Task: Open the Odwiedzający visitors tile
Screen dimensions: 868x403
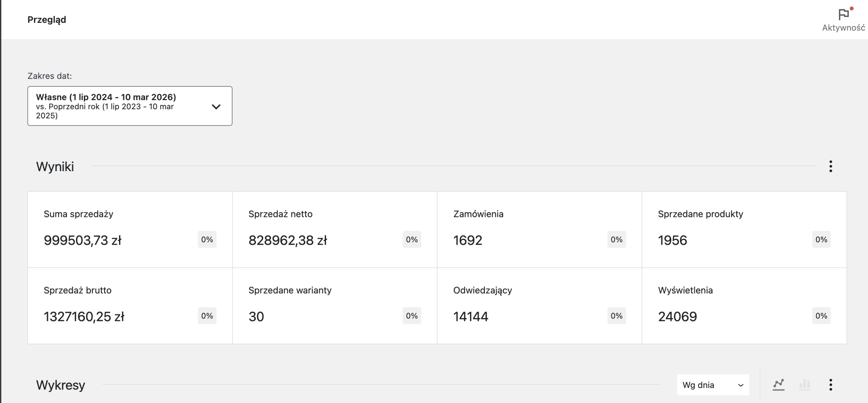Action: pos(539,305)
